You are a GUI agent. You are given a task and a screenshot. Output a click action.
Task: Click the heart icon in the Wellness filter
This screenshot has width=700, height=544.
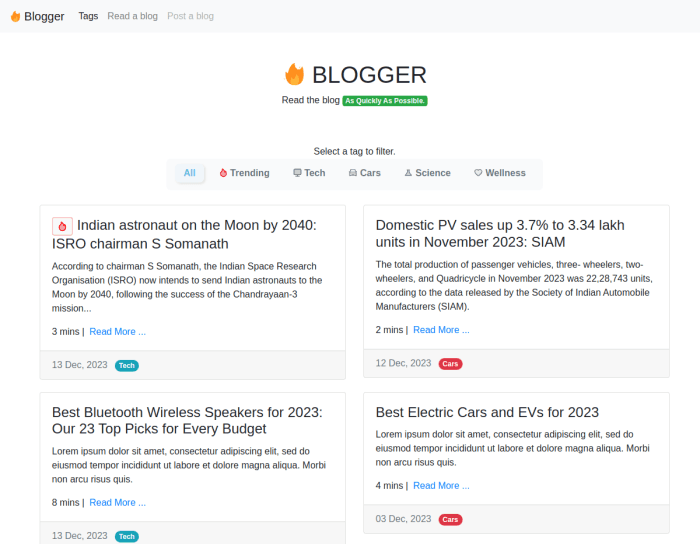tap(478, 173)
